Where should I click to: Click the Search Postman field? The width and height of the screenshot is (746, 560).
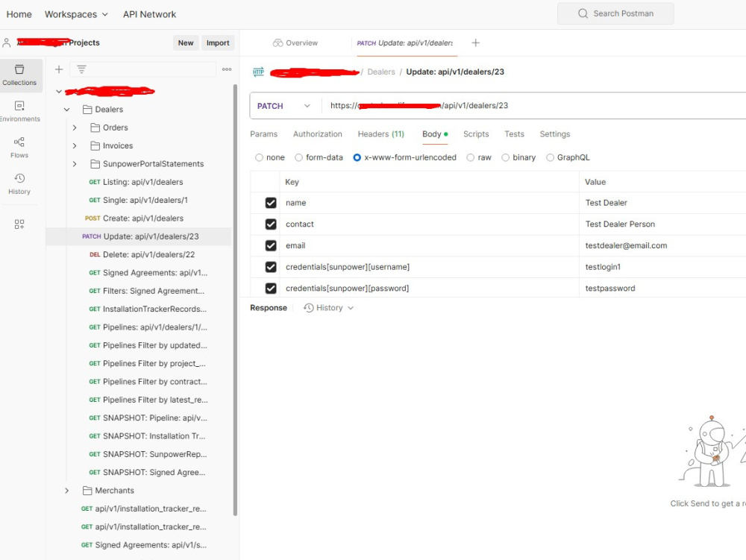615,13
